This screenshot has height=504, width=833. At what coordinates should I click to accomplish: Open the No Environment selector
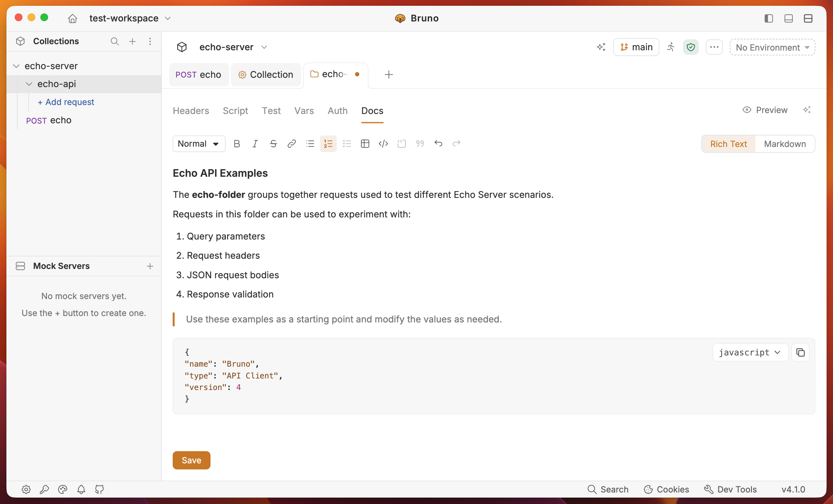click(x=772, y=47)
